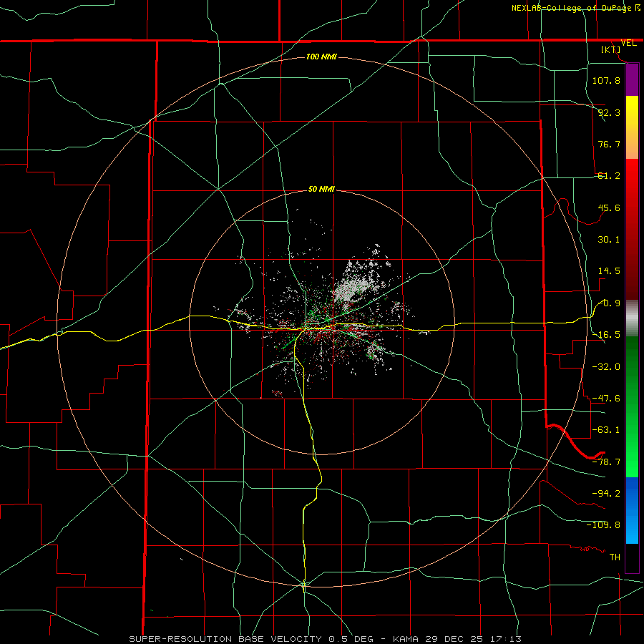The image size is (644, 644).
Task: Pick the gray segment of the color bar
Action: [x=632, y=318]
